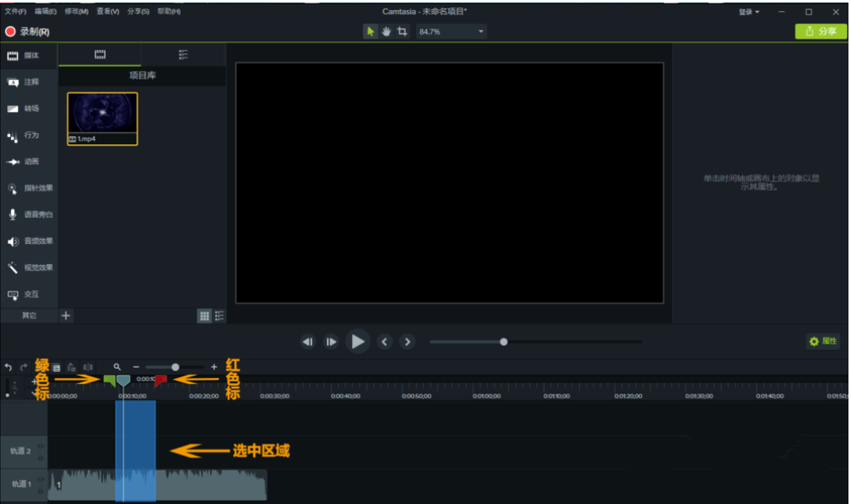Screen dimensions: 851x504
Task: Undo the last timeline action
Action: pyautogui.click(x=8, y=367)
